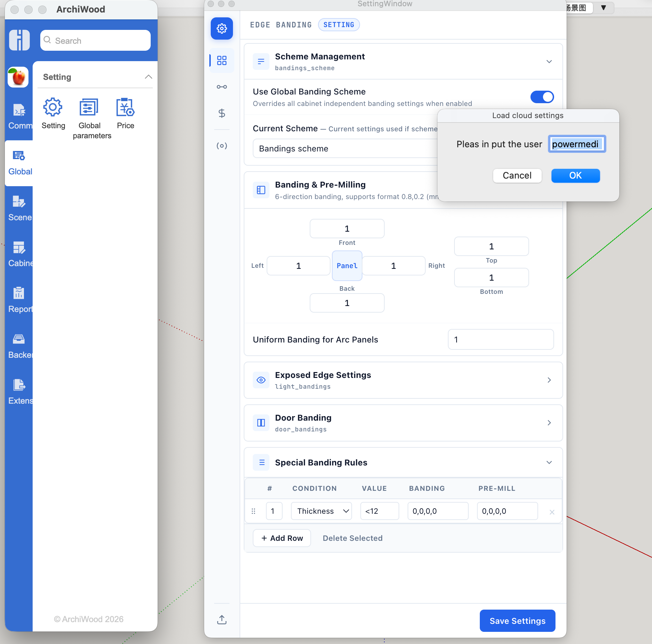Screen dimensions: 652x644
Task: Open the Thickness condition dropdown
Action: [321, 511]
